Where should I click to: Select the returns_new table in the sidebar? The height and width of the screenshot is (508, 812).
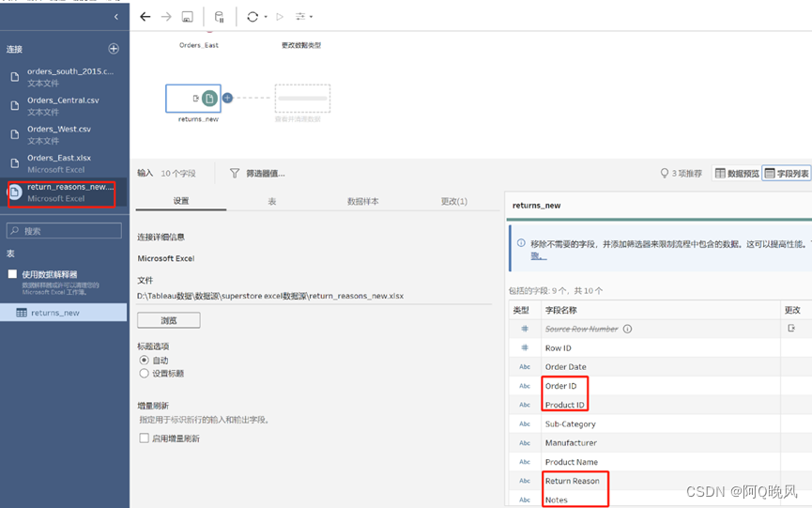[63, 313]
